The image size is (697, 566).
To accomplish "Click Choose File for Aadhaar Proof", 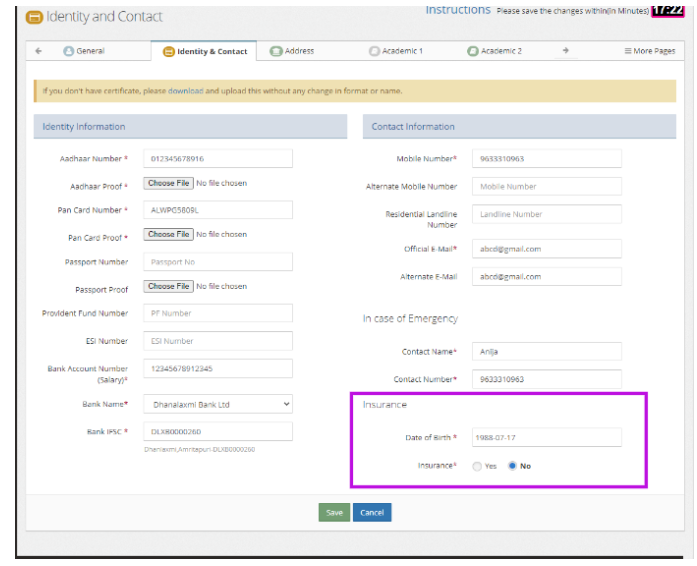I will pos(168,183).
